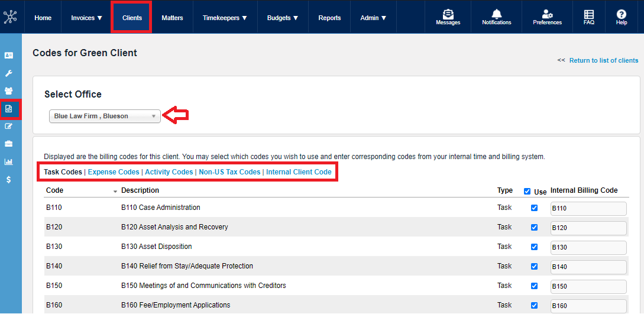Open the Select Office dropdown
The image size is (644, 314).
tap(105, 116)
